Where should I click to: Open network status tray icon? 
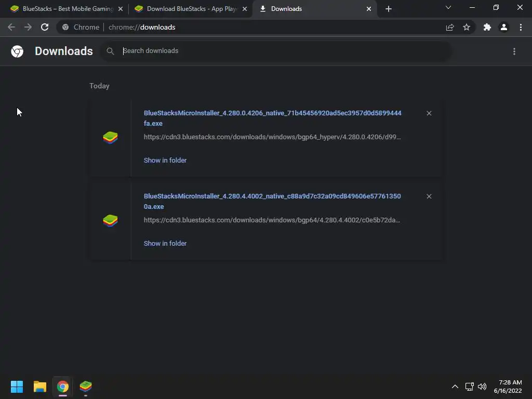pyautogui.click(x=470, y=387)
